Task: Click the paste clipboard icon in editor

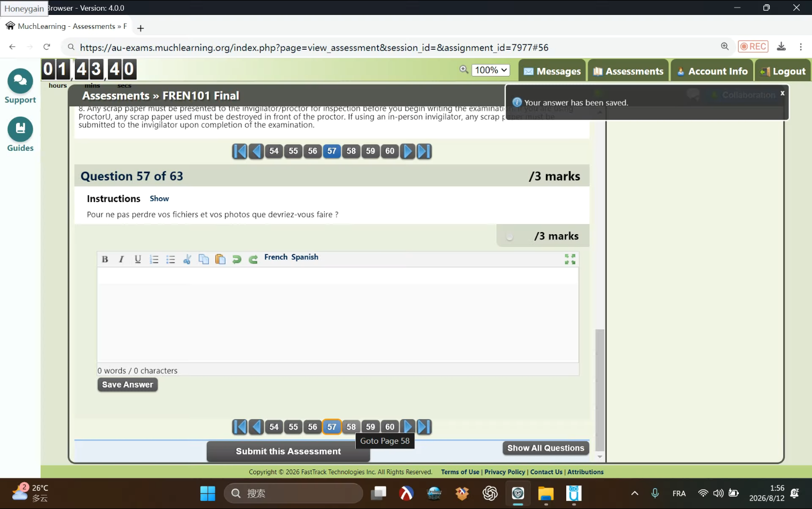Action: (x=220, y=259)
